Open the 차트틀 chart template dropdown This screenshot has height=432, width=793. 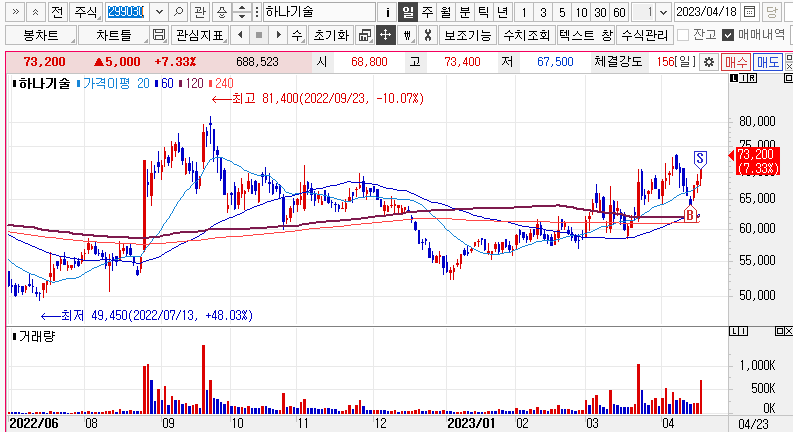[114, 35]
